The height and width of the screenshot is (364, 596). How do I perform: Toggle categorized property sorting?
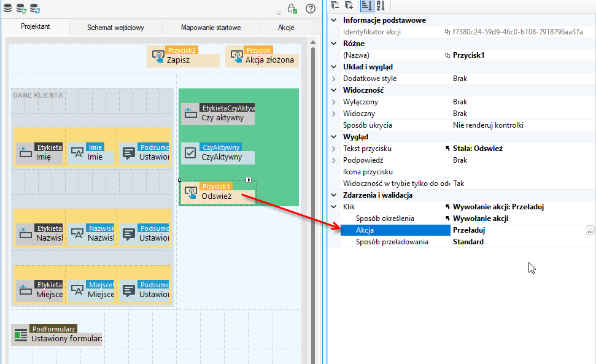367,6
